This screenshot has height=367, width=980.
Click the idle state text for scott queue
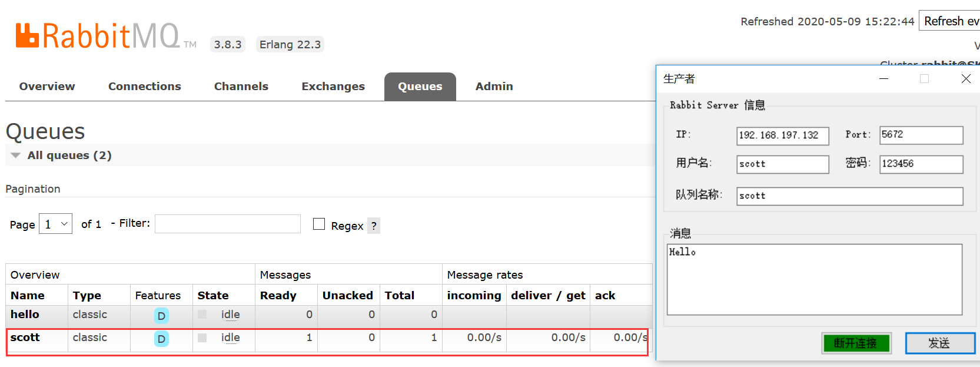pos(231,338)
